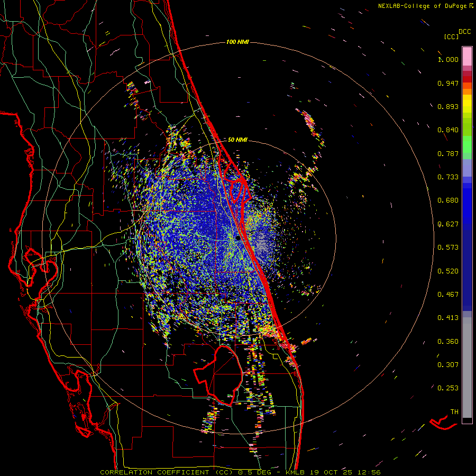The image size is (476, 476).
Task: Click the [CC] units label
Action: (x=451, y=36)
